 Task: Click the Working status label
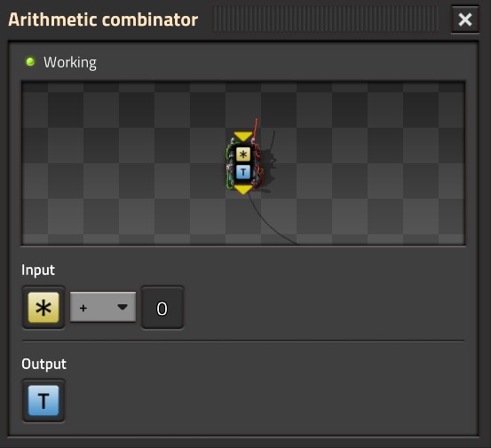pos(70,62)
